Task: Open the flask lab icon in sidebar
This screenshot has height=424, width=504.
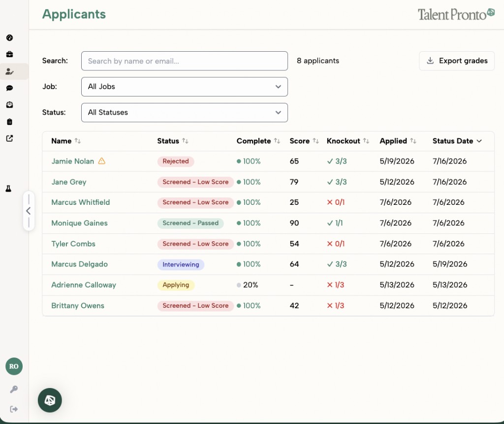Action: click(9, 189)
